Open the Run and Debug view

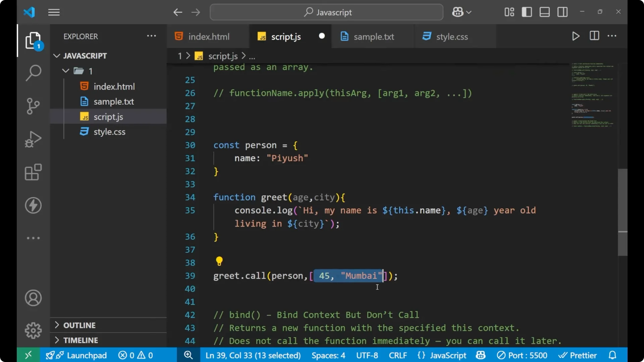[x=33, y=139]
